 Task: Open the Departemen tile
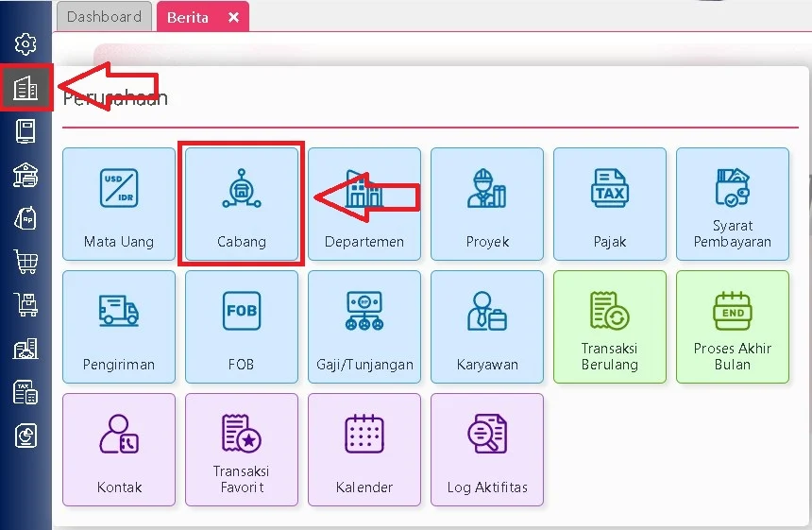click(364, 204)
